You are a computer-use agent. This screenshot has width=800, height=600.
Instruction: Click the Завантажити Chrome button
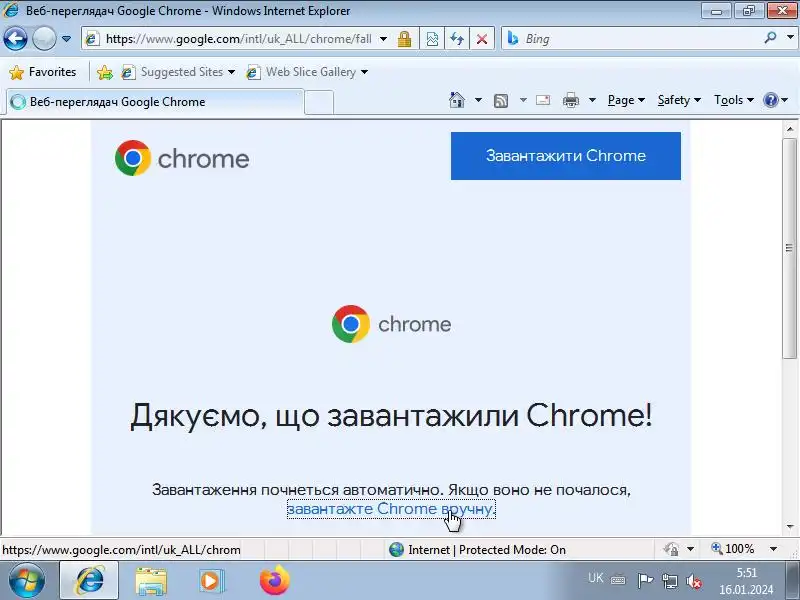pos(565,156)
